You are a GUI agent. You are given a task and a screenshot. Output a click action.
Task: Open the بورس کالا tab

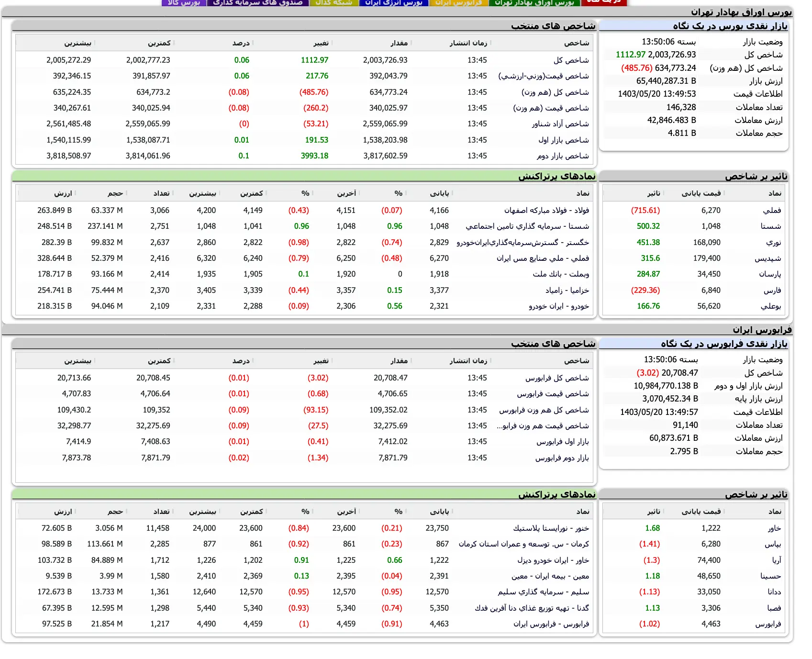click(184, 3)
